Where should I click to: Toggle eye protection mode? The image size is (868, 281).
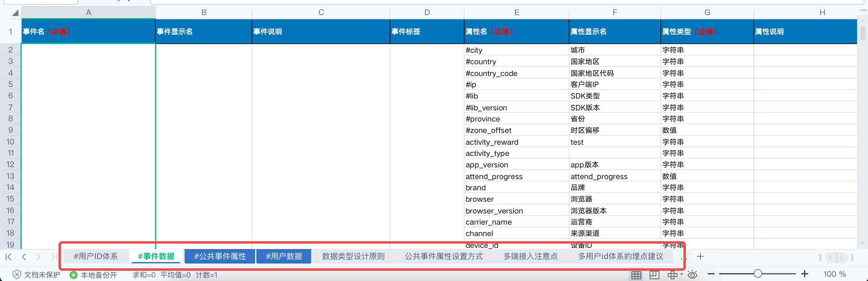pyautogui.click(x=692, y=275)
